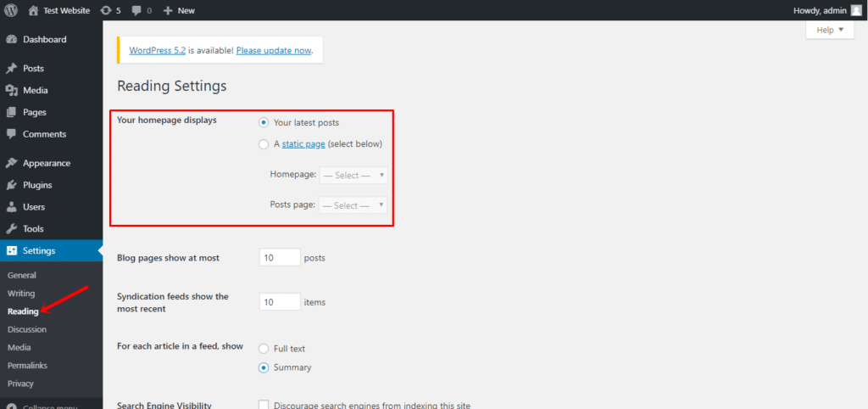Click the Users person icon
The height and width of the screenshot is (409, 868).
click(11, 207)
